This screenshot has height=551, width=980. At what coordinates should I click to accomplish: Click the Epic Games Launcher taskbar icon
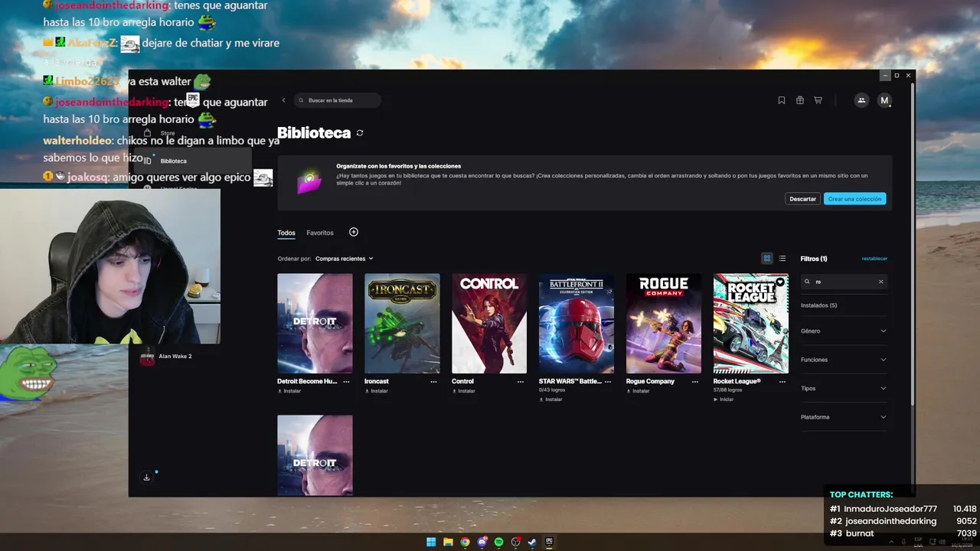(x=549, y=542)
